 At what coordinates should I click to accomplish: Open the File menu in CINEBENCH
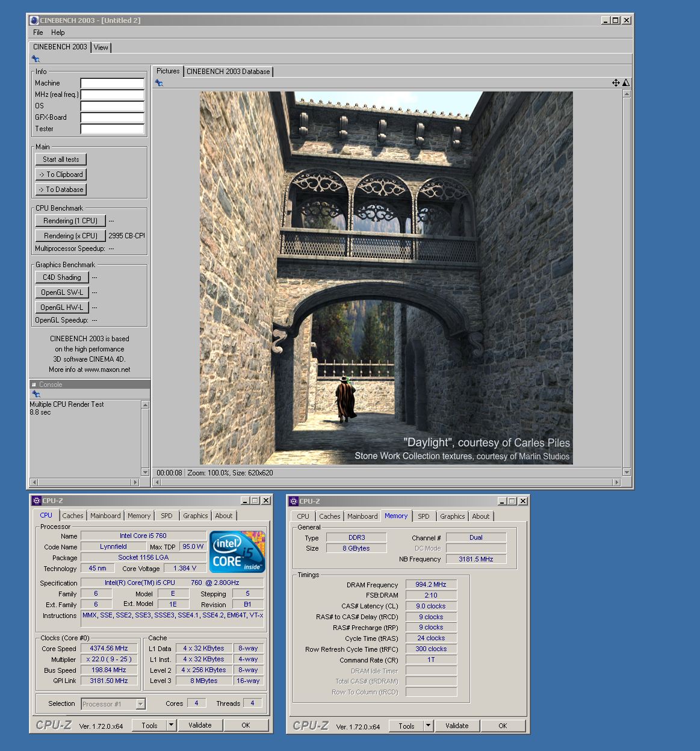[x=38, y=32]
